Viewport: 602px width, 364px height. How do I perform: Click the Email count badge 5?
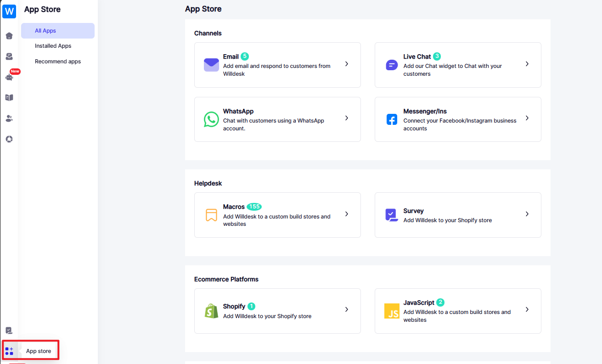(x=245, y=56)
